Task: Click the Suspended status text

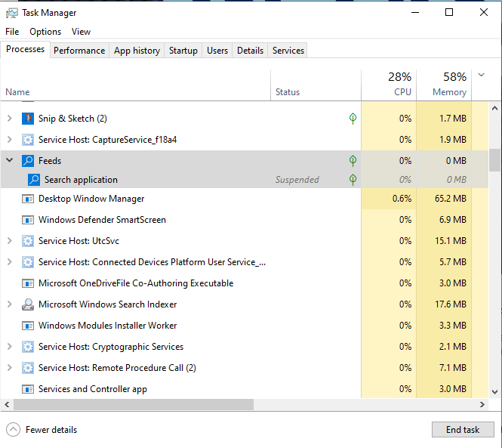Action: (x=297, y=180)
